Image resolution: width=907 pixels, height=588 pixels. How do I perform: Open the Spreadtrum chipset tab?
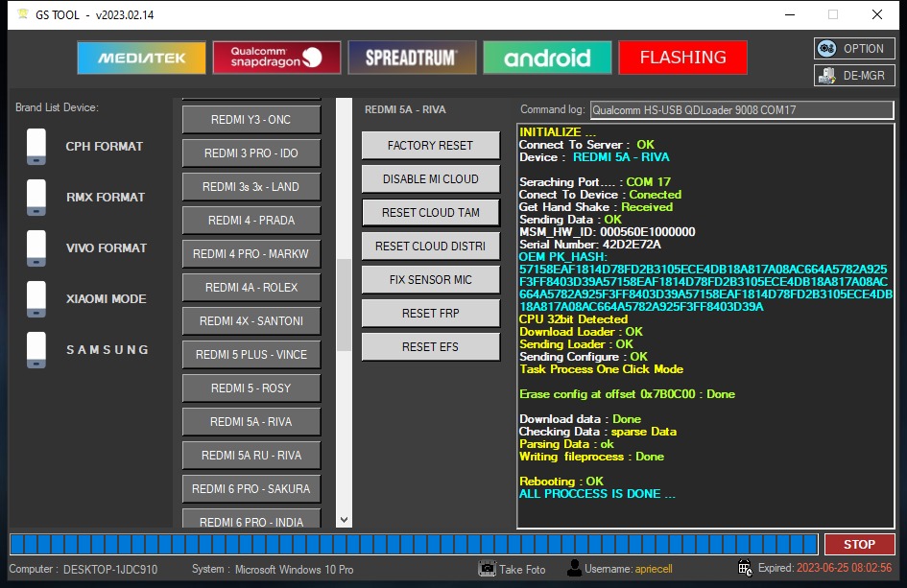(412, 58)
